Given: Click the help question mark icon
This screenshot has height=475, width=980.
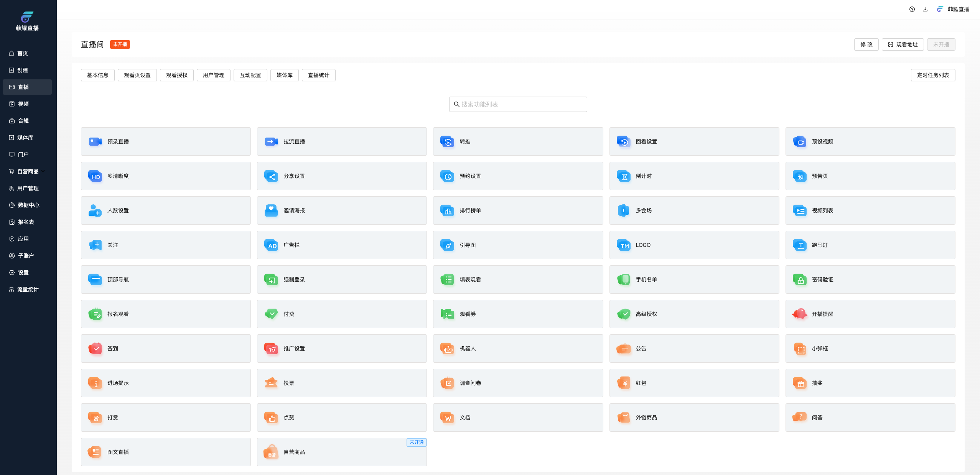Looking at the screenshot, I should (912, 9).
